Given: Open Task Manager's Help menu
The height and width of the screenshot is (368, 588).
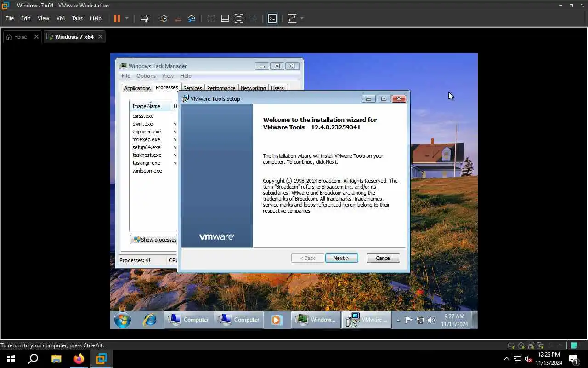Looking at the screenshot, I should (x=186, y=76).
